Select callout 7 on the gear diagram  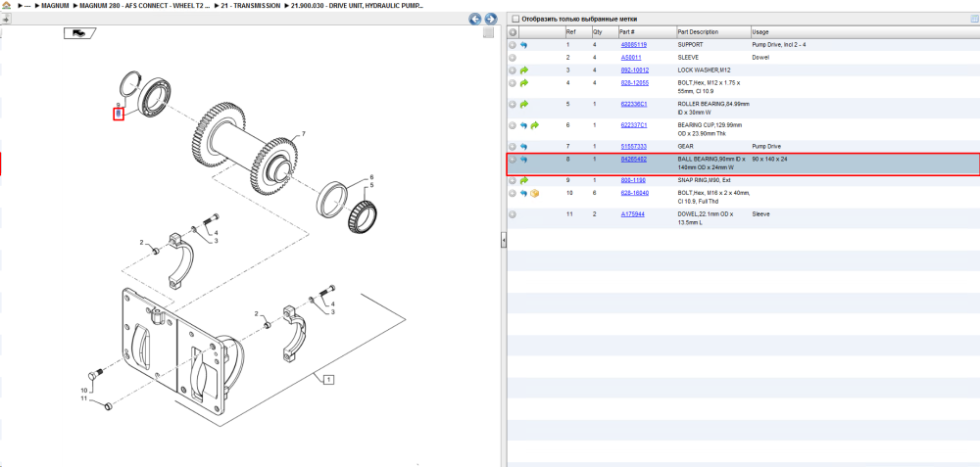pos(303,134)
